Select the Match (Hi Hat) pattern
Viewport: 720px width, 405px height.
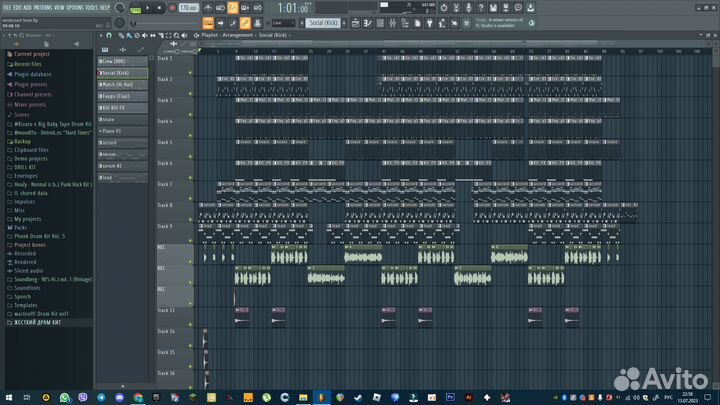(123, 84)
